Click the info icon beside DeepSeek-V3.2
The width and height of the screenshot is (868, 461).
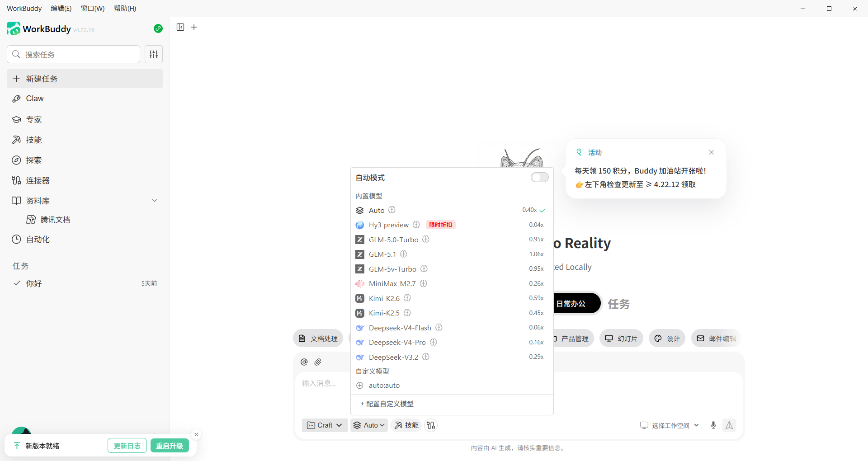point(426,357)
